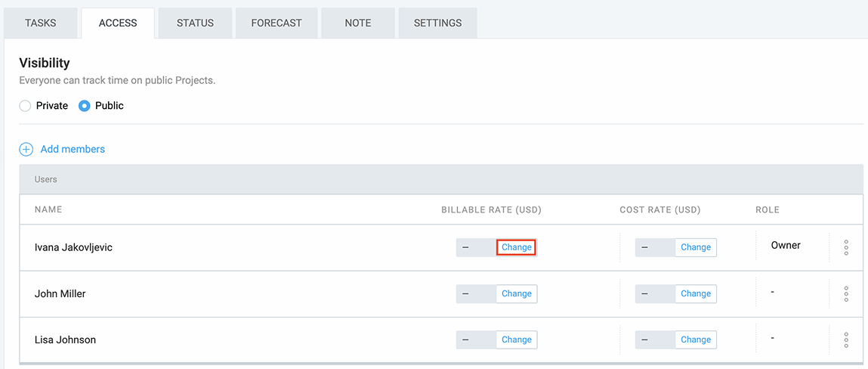Switch to the Tasks tab

(41, 23)
